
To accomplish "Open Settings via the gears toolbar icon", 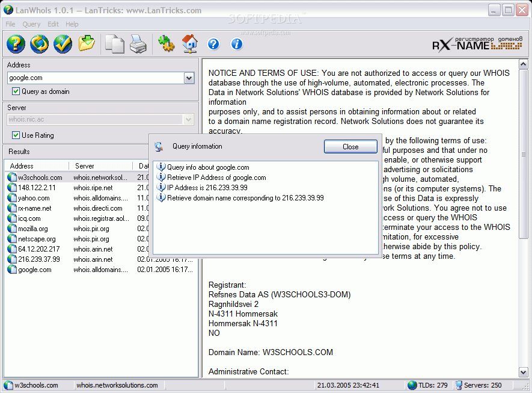I will (x=167, y=44).
